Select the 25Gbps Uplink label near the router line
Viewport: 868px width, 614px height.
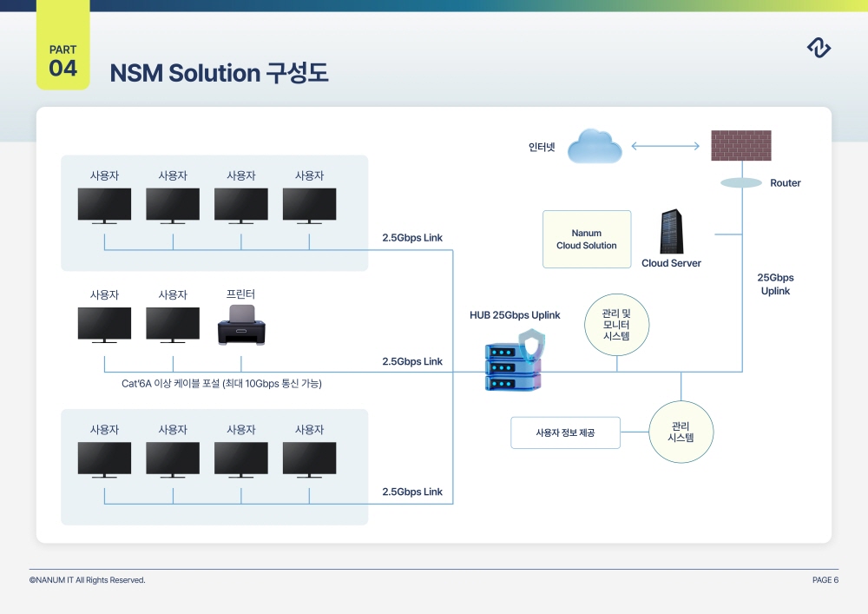775,284
